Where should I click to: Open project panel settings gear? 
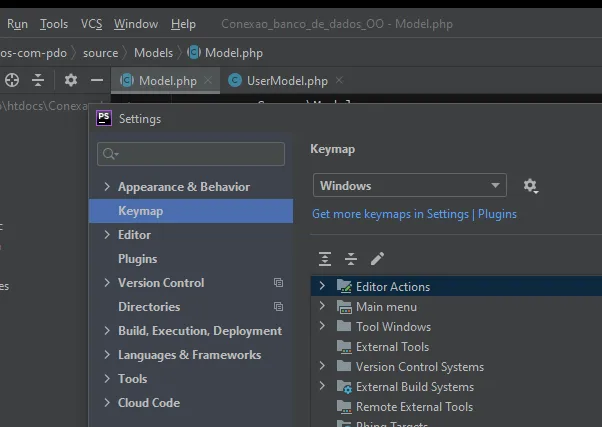point(70,80)
